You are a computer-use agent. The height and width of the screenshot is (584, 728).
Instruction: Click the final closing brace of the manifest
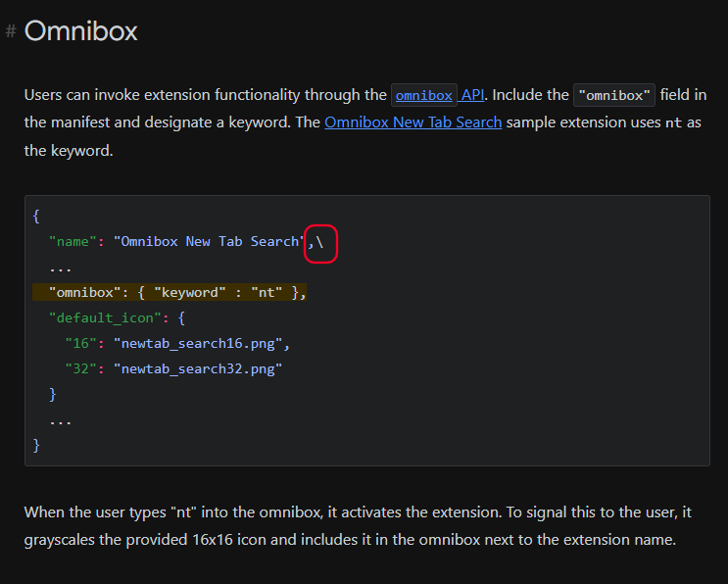[x=36, y=446]
